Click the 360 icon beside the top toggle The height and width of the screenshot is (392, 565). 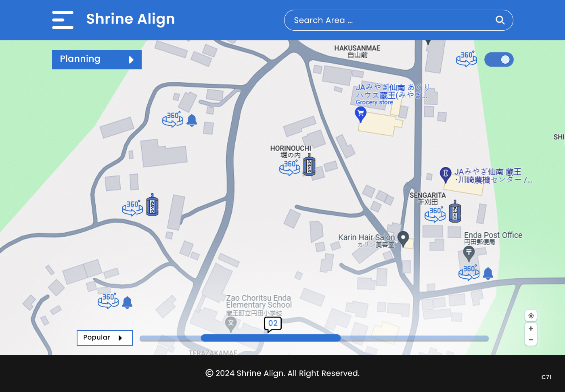467,59
